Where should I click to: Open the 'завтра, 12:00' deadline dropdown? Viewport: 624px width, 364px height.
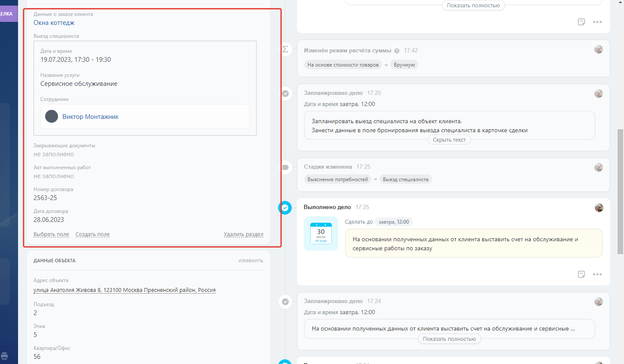click(x=394, y=222)
